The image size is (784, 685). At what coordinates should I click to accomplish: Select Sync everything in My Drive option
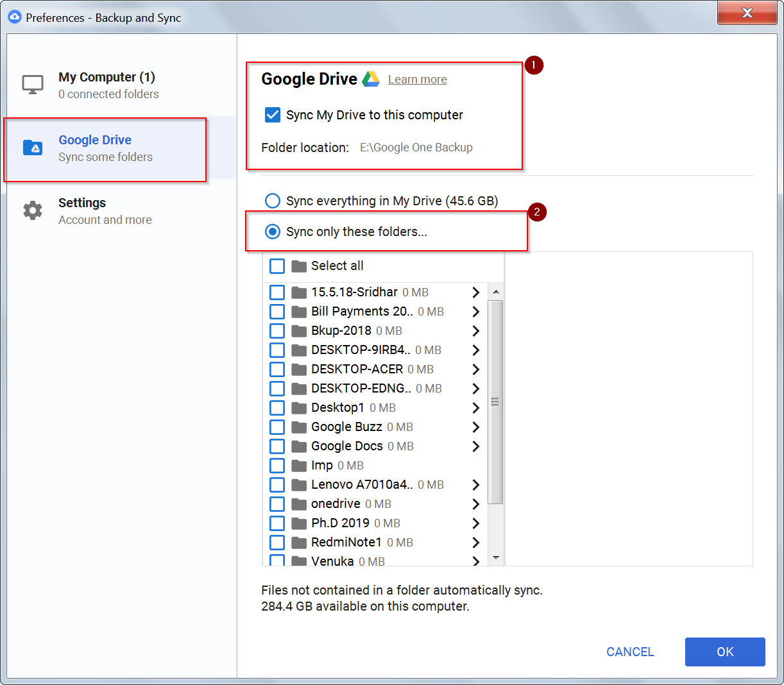(x=273, y=201)
